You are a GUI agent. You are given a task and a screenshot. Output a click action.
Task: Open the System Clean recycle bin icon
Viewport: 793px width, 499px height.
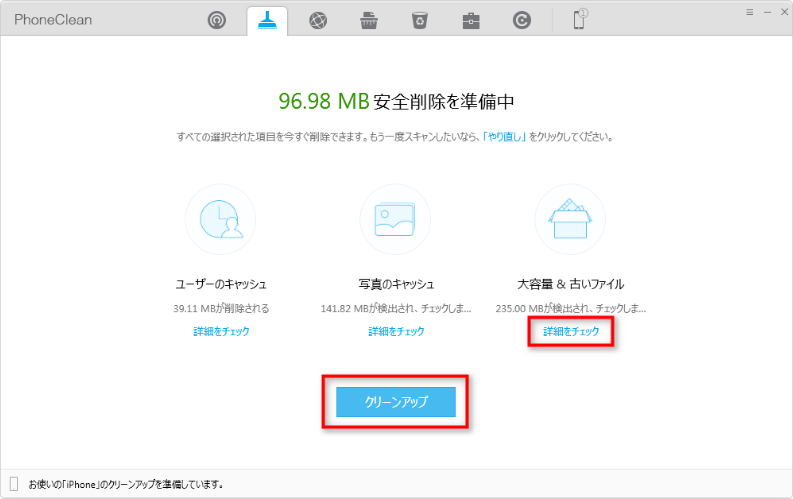click(420, 20)
